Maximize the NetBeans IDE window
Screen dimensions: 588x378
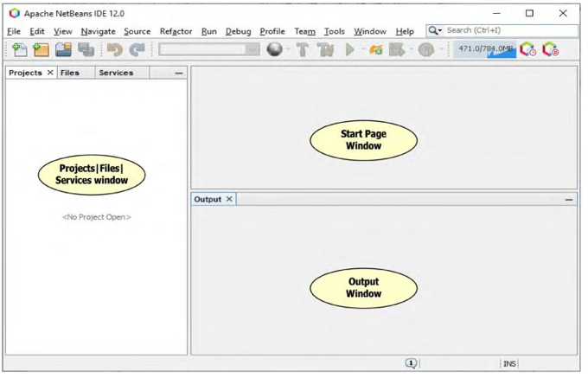pos(529,14)
